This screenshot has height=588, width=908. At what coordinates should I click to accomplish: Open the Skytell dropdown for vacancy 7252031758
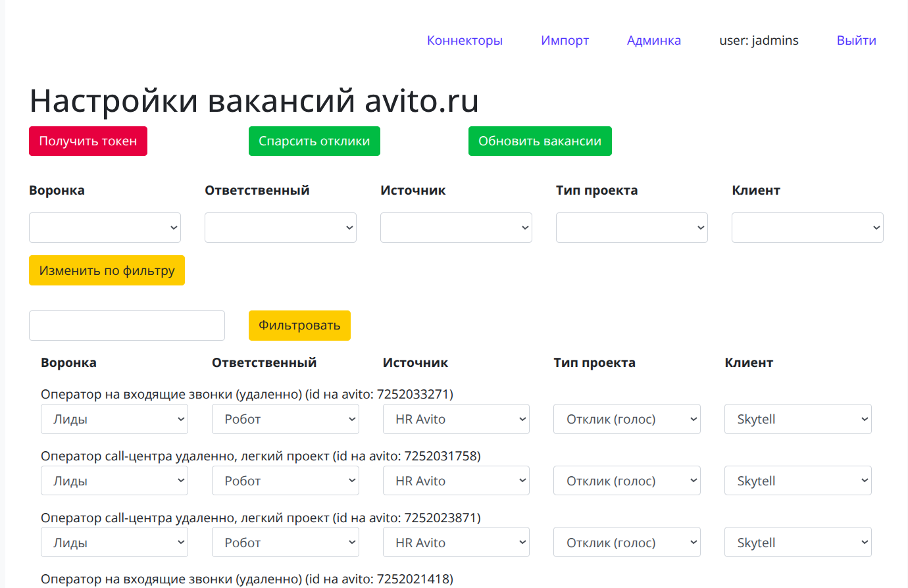(798, 481)
